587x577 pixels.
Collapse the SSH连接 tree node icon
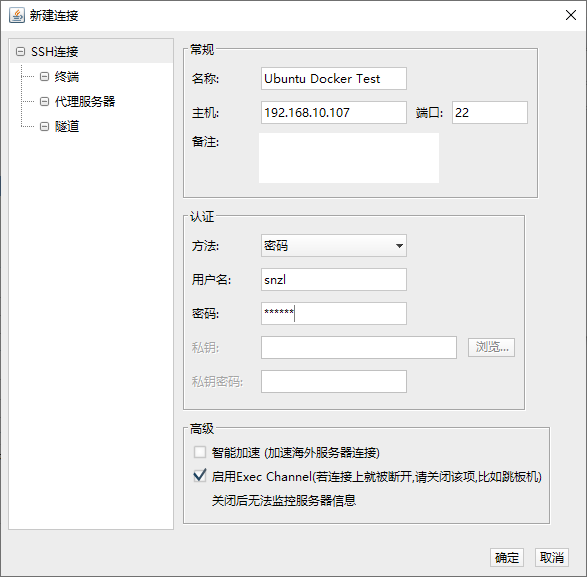[21, 52]
